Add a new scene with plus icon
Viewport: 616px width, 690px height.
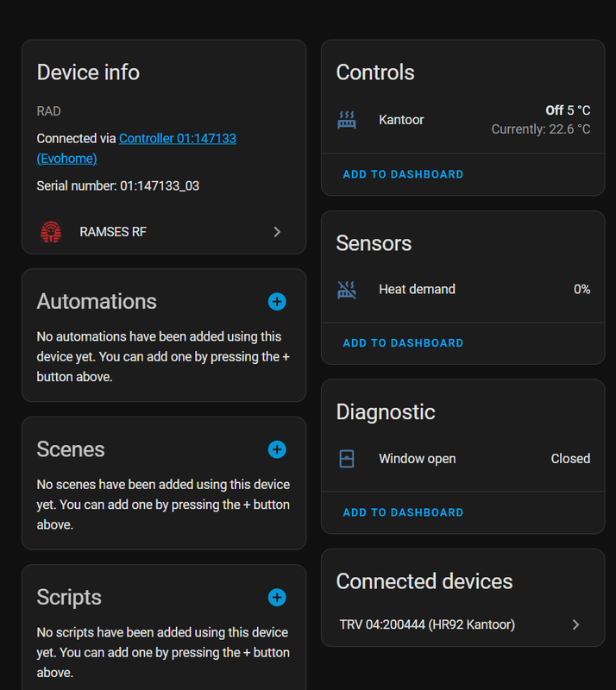(x=277, y=449)
